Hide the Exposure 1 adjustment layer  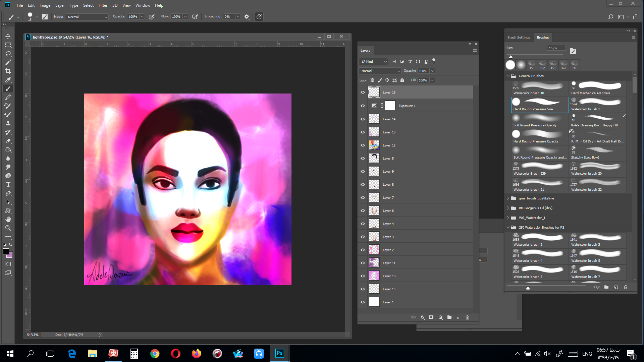tap(363, 106)
